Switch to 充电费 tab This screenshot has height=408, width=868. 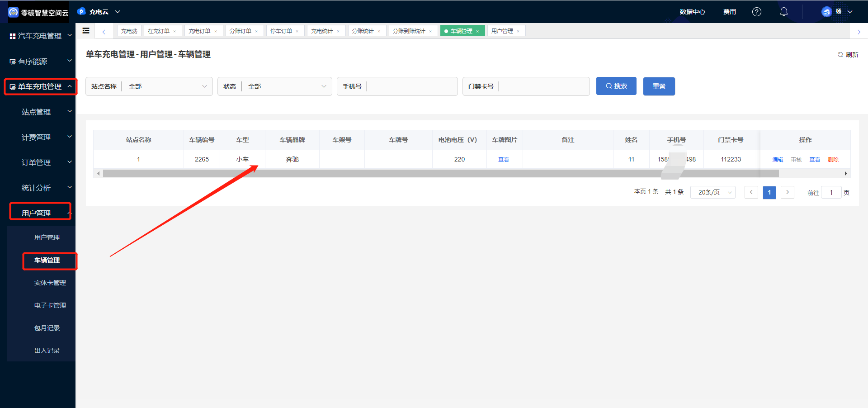click(x=129, y=31)
